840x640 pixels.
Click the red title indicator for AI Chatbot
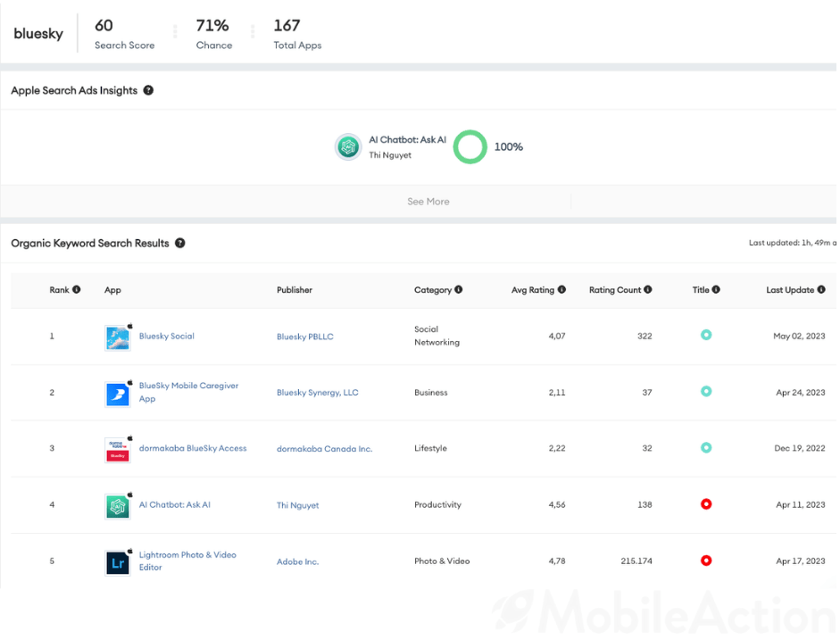(x=706, y=504)
